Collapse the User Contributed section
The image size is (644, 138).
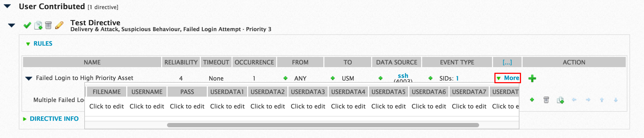coord(8,6)
